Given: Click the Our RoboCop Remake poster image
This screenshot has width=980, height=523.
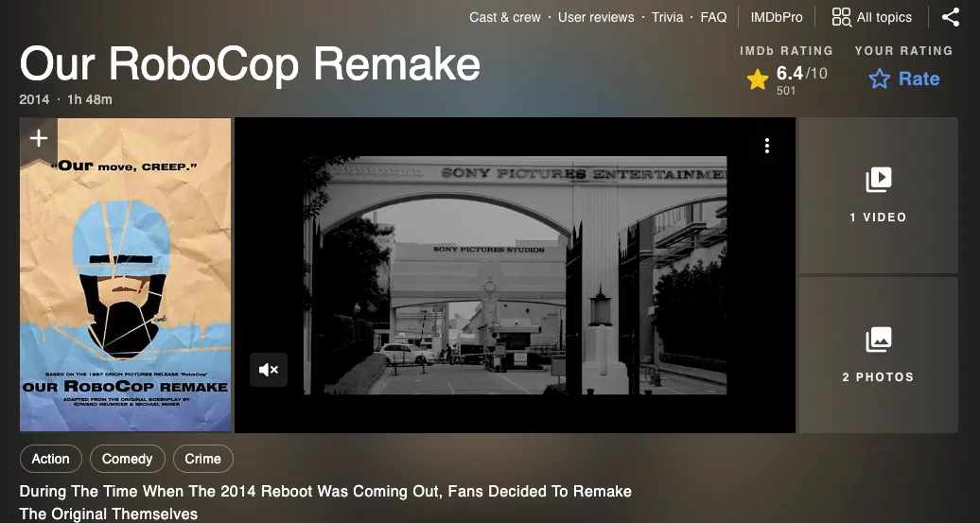Looking at the screenshot, I should pyautogui.click(x=126, y=275).
